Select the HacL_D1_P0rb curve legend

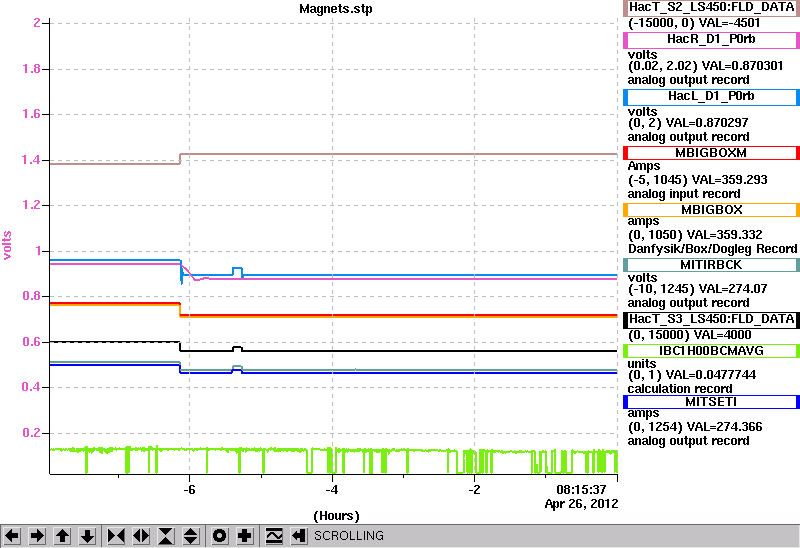tap(711, 97)
